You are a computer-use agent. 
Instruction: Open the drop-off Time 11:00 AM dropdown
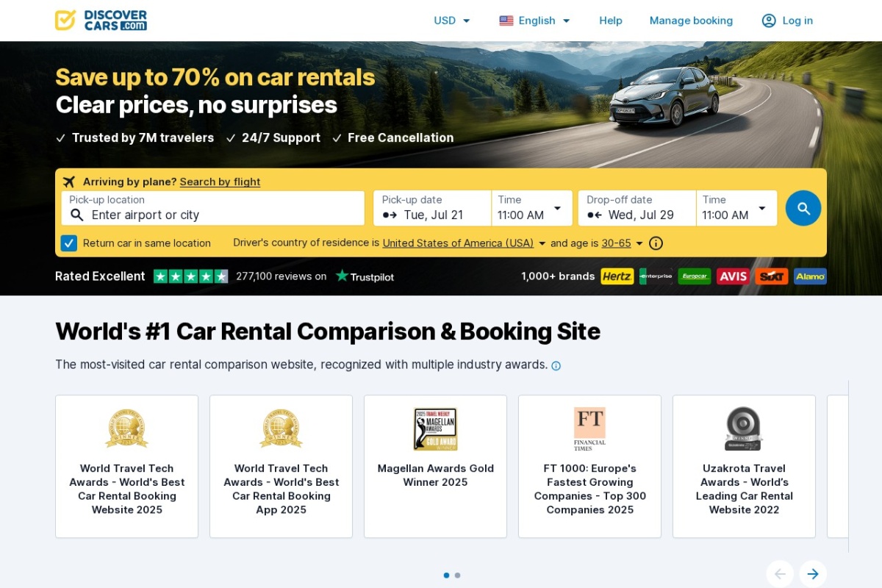(736, 208)
